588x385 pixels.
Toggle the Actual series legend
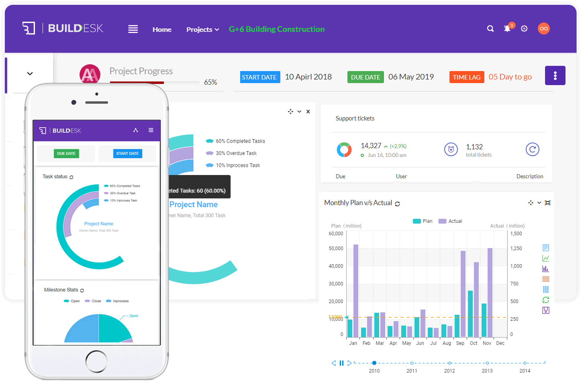[450, 221]
